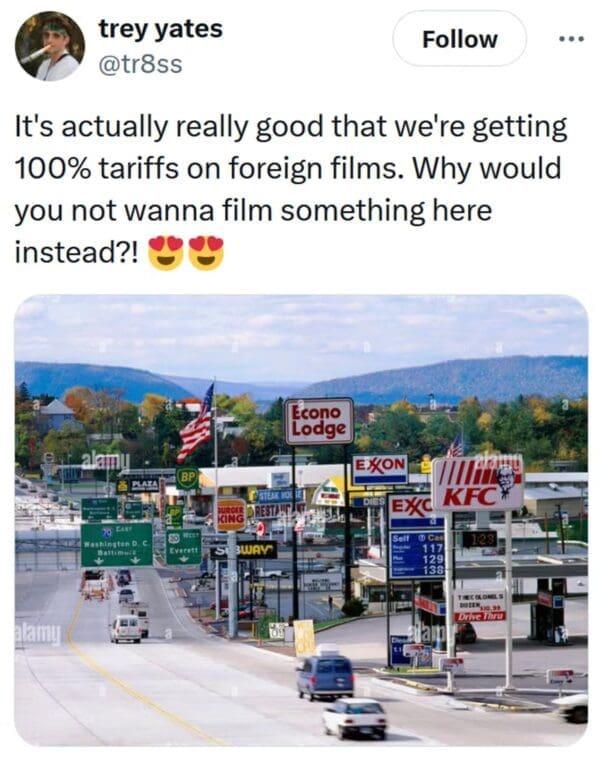Open the @tr8ss handle link
This screenshot has height=757, width=600.
(x=140, y=64)
